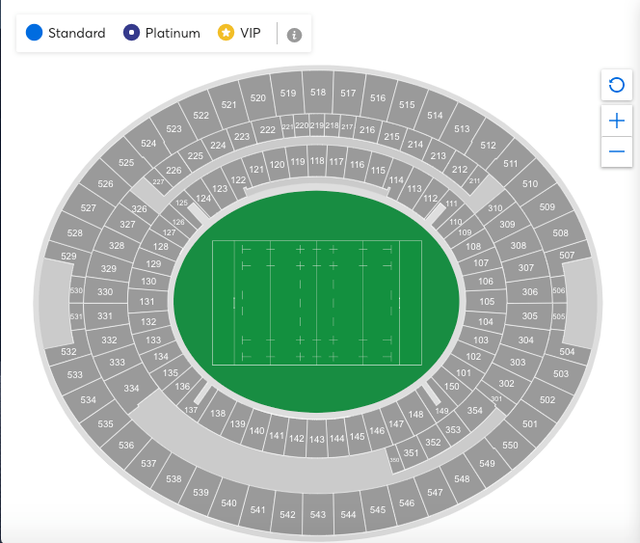Zoom out using the minus icon
Screen dimensions: 640x543
pyautogui.click(x=616, y=151)
